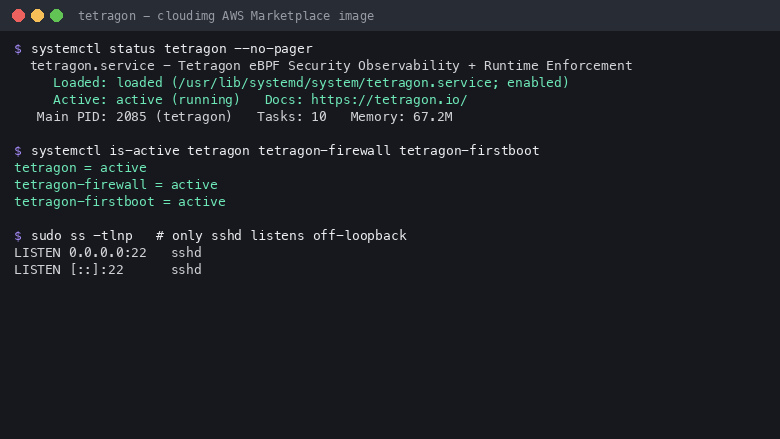Click the yellow minimize window button
The height and width of the screenshot is (439, 780).
pos(37,16)
